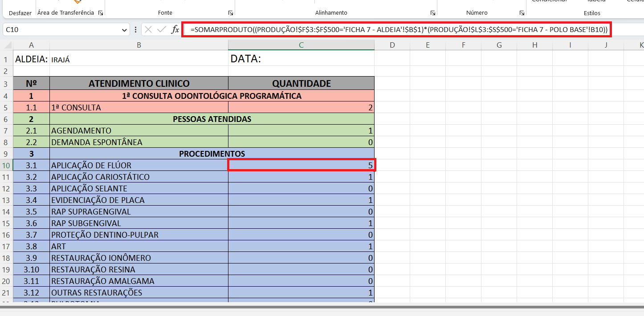
Task: Select the RAP SUPRAGENGIVAL cell
Action: coord(139,211)
